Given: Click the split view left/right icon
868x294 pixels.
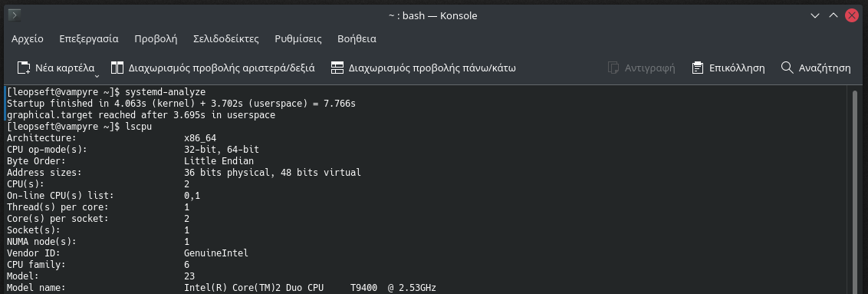Looking at the screenshot, I should (x=117, y=68).
